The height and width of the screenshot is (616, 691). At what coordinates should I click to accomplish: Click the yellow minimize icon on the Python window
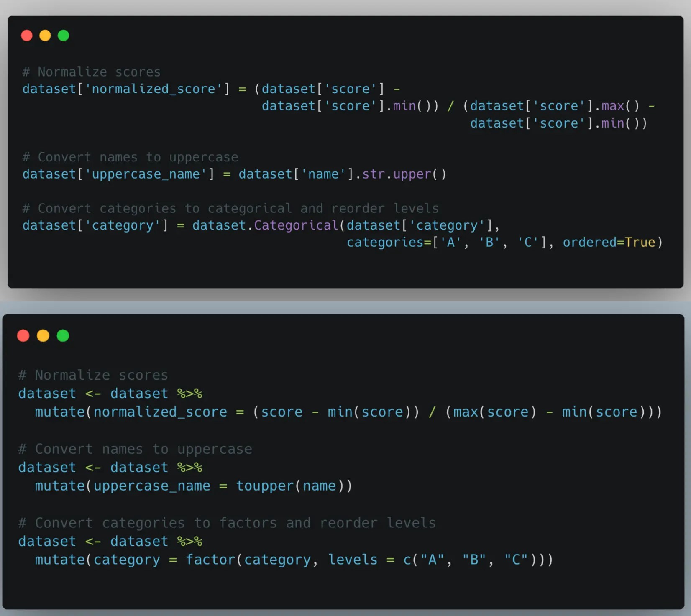45,36
